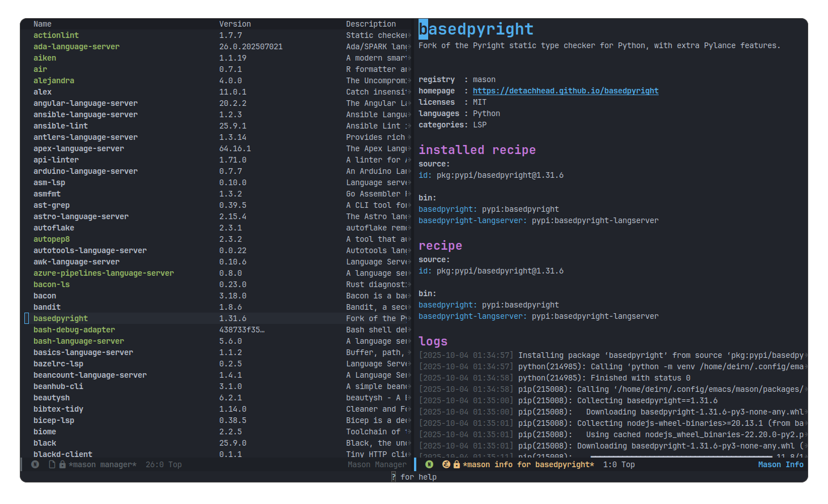Click the "? for help" echo area text
828x504 pixels.
point(414,477)
